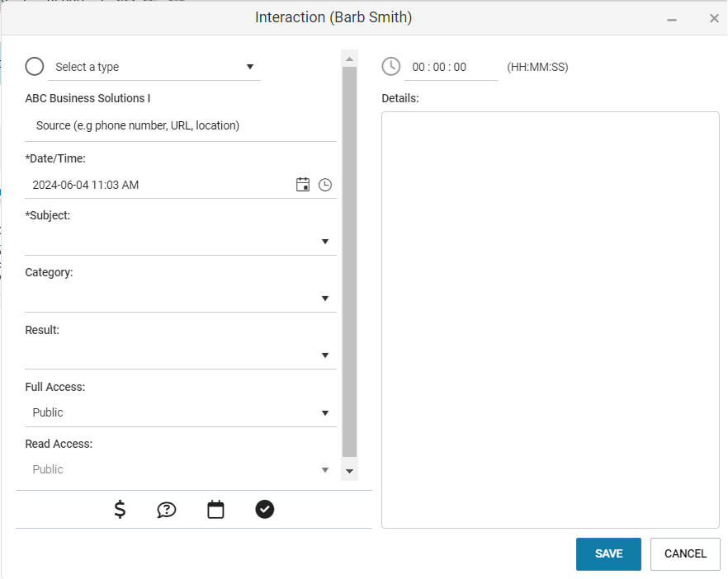728x579 pixels.
Task: Click the question speech bubble icon
Action: pyautogui.click(x=166, y=510)
